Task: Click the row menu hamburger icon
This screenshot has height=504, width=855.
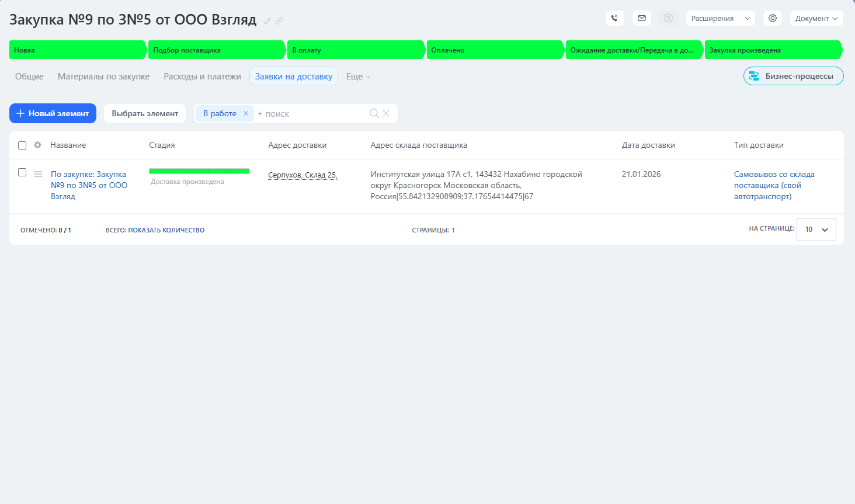Action: coord(38,174)
